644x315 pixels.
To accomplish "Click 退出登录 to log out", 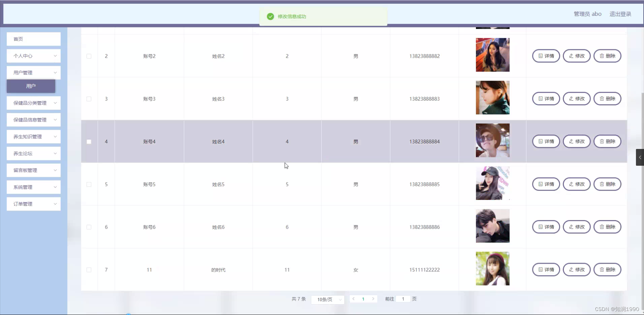I will point(620,14).
